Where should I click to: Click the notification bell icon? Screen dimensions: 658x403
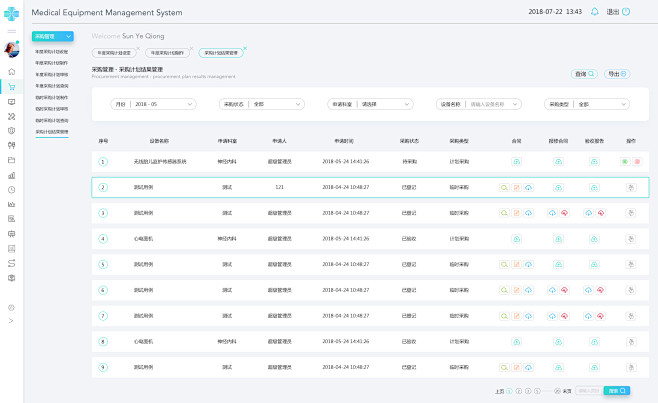point(595,12)
